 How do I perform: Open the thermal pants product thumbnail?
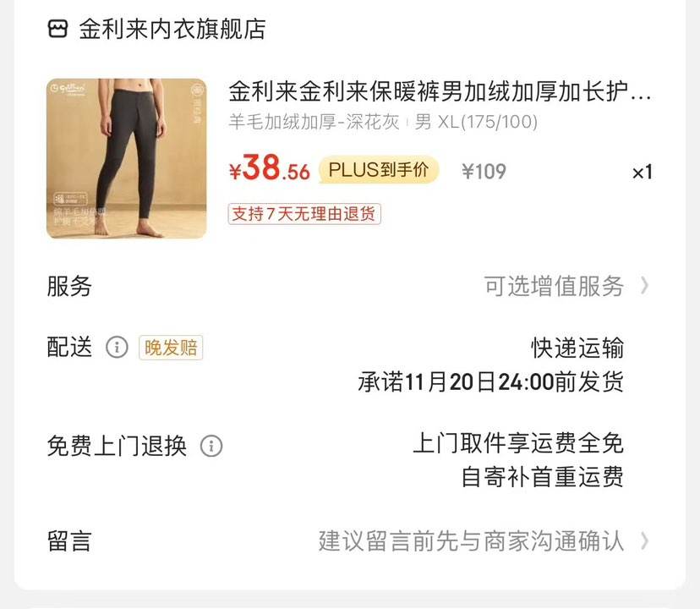(126, 158)
